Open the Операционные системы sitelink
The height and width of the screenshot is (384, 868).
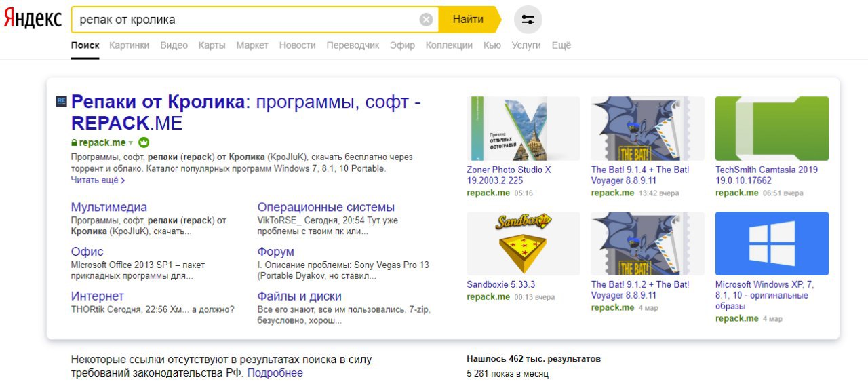[325, 207]
